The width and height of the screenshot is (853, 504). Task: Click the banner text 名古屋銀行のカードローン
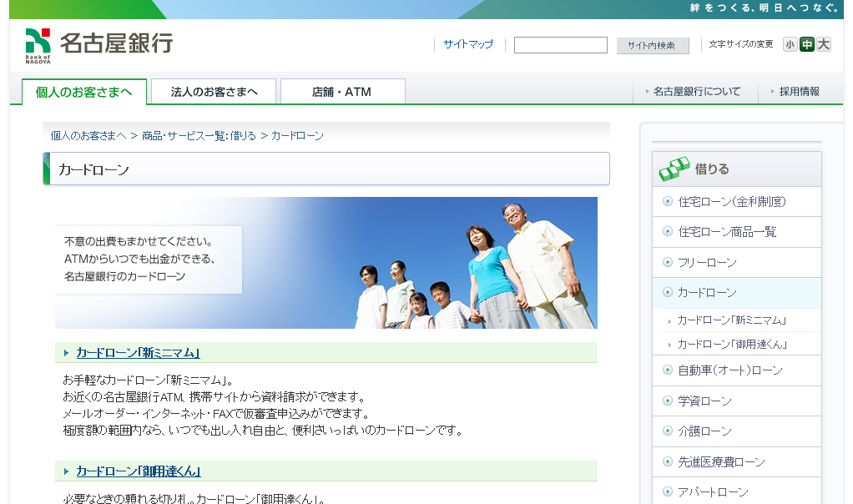pyautogui.click(x=124, y=276)
